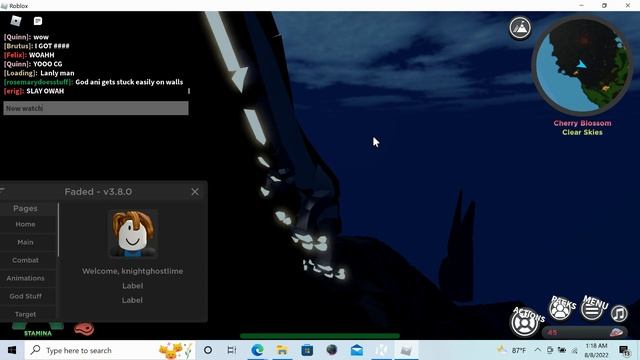
Task: Click the Welcome, knightghostlime text
Action: pyautogui.click(x=132, y=271)
